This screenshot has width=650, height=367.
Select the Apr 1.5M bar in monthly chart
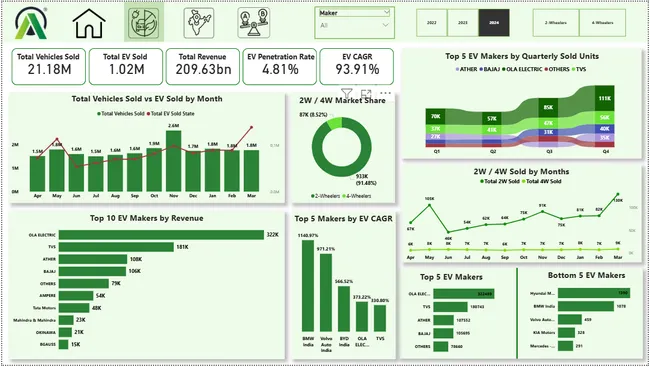37,174
